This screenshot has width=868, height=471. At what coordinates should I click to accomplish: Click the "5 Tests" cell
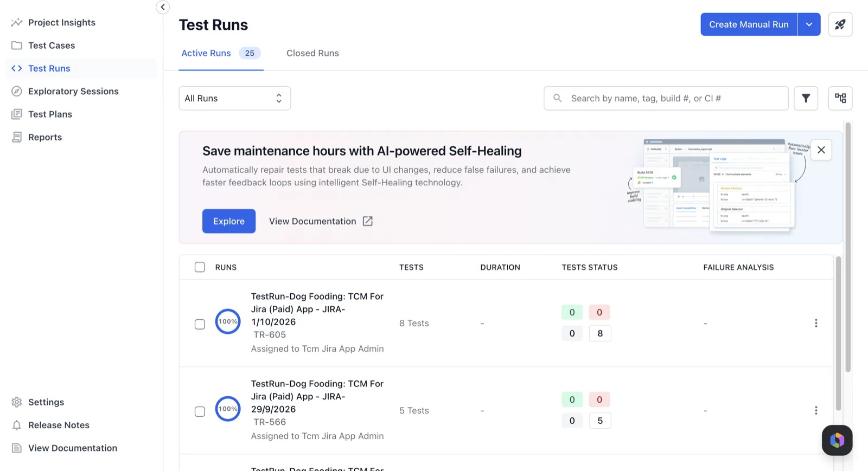click(414, 410)
